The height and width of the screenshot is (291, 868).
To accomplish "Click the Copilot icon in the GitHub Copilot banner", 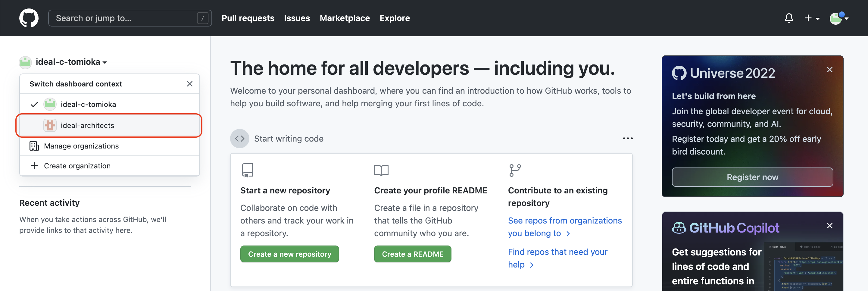I will [x=680, y=228].
